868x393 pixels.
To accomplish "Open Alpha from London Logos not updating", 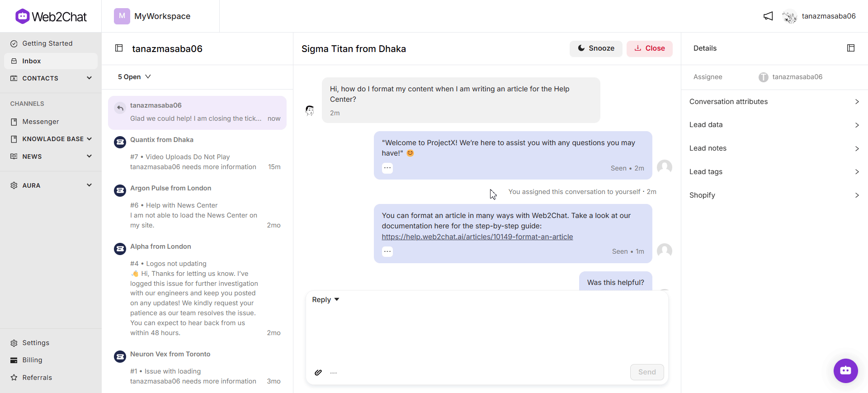I will [x=197, y=290].
